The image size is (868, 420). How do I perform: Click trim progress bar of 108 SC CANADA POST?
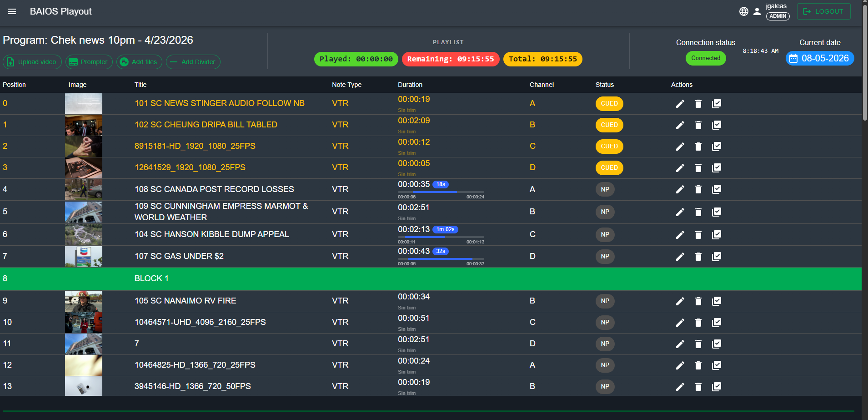point(441,192)
